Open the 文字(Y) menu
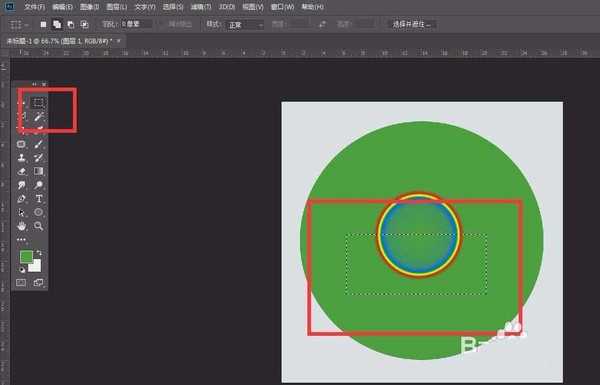Screen dimensions: 600x385 click(x=145, y=7)
